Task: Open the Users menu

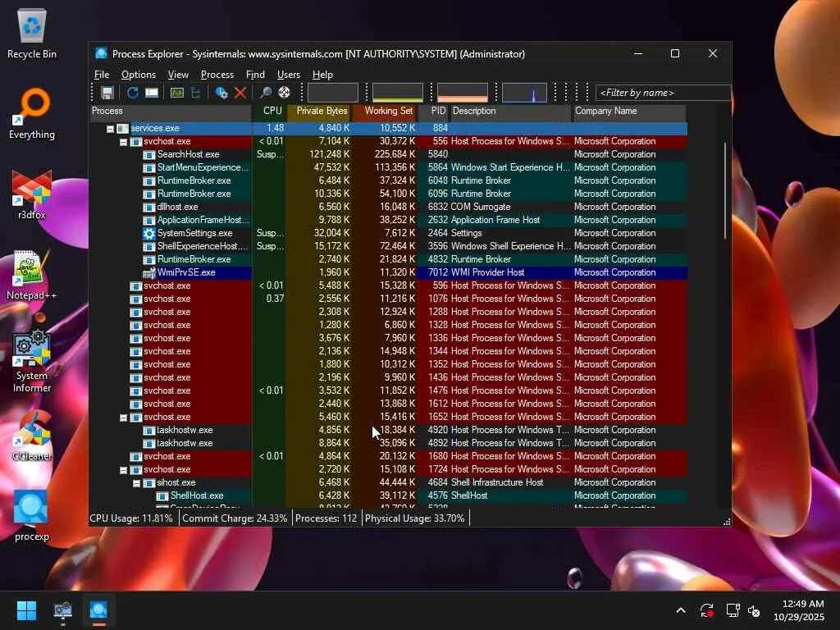Action: coord(288,75)
